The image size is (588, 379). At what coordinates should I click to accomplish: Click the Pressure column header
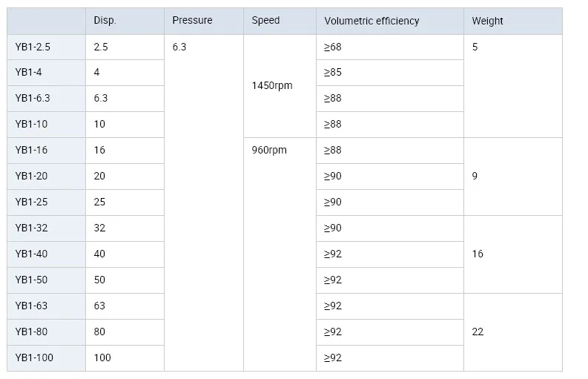pos(192,21)
